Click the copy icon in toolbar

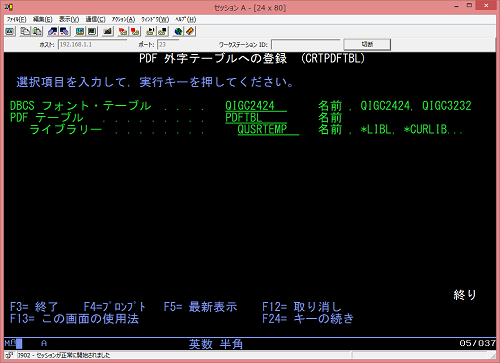click(25, 32)
